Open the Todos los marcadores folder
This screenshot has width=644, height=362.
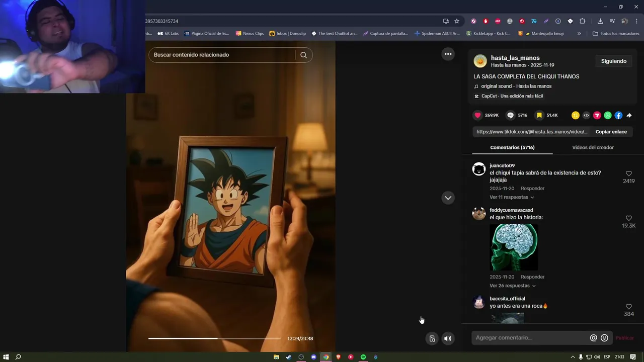[616, 34]
